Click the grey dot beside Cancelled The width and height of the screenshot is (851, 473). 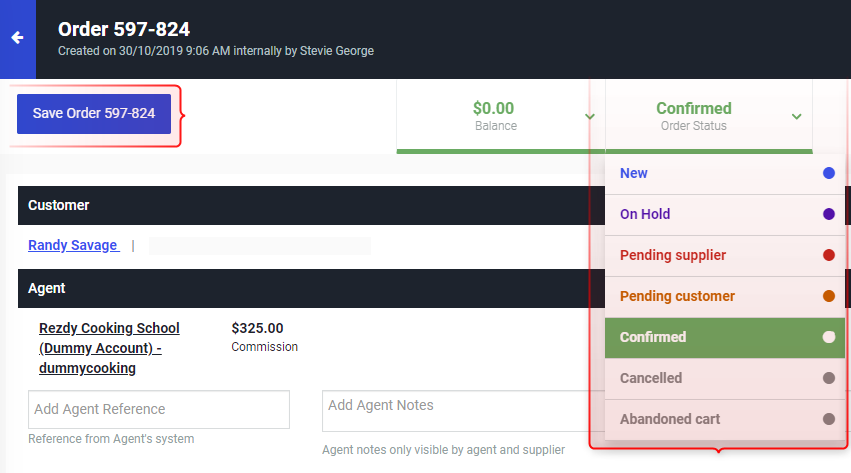(829, 378)
